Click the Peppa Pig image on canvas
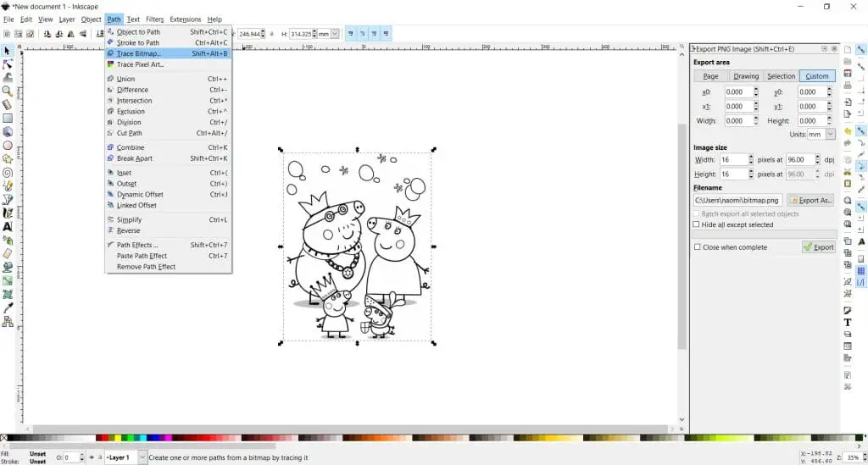This screenshot has width=868, height=465. (357, 246)
